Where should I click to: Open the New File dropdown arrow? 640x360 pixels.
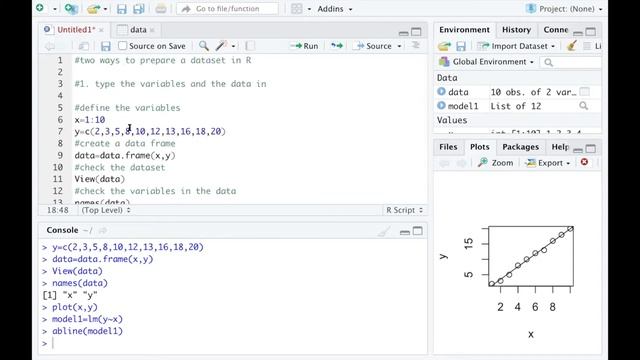(54, 9)
